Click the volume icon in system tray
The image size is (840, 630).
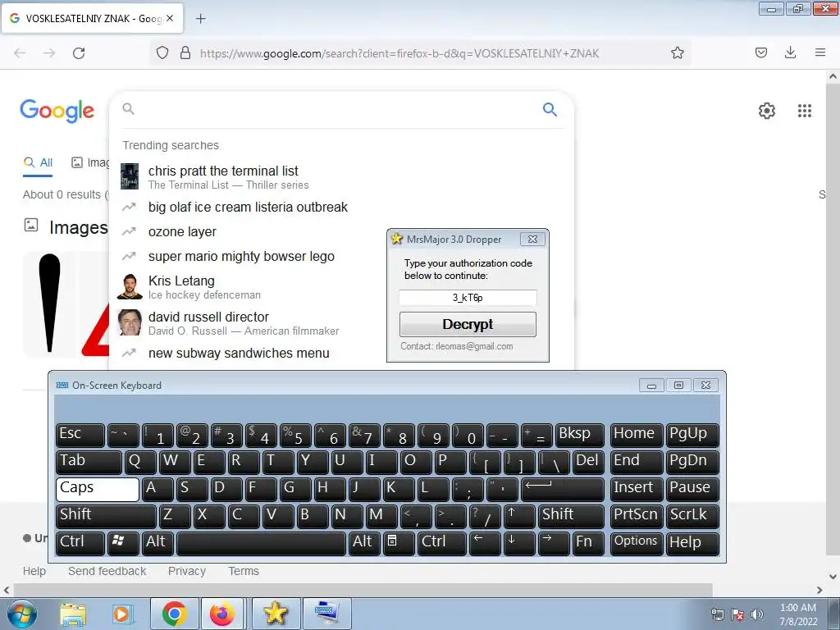pyautogui.click(x=756, y=614)
